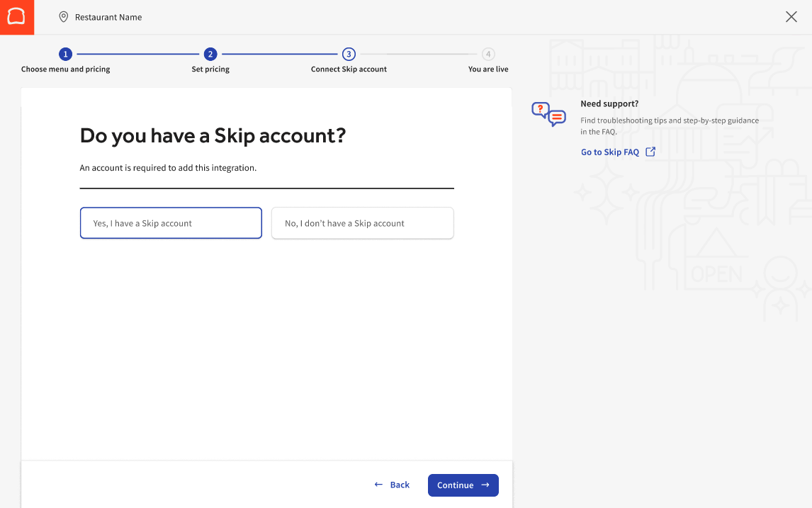This screenshot has width=812, height=508.
Task: Click step 4 circle in progress bar
Action: pyautogui.click(x=488, y=54)
